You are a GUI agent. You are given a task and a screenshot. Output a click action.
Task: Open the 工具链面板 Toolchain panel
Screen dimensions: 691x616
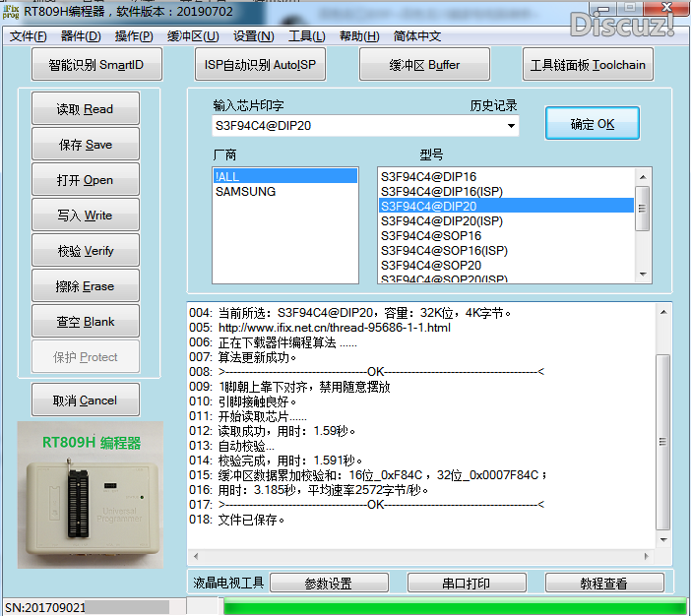[x=588, y=65]
